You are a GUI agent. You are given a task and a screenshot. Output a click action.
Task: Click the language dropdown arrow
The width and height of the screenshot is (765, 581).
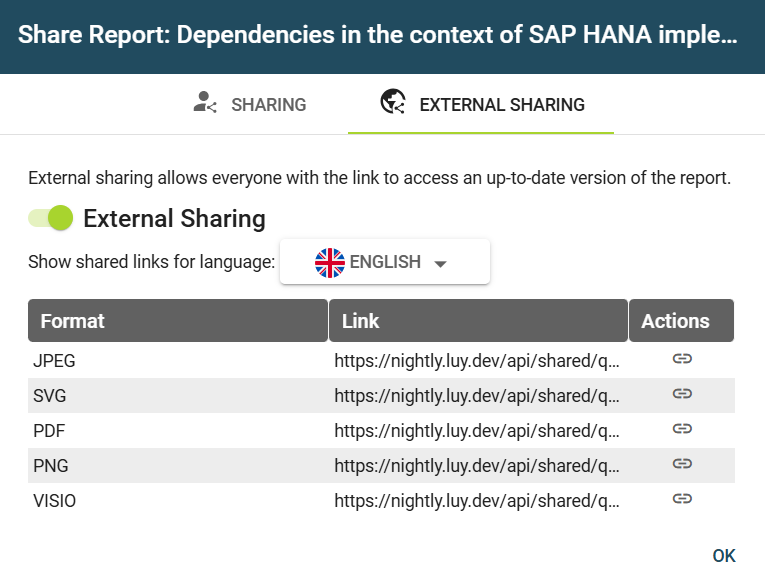(x=440, y=263)
